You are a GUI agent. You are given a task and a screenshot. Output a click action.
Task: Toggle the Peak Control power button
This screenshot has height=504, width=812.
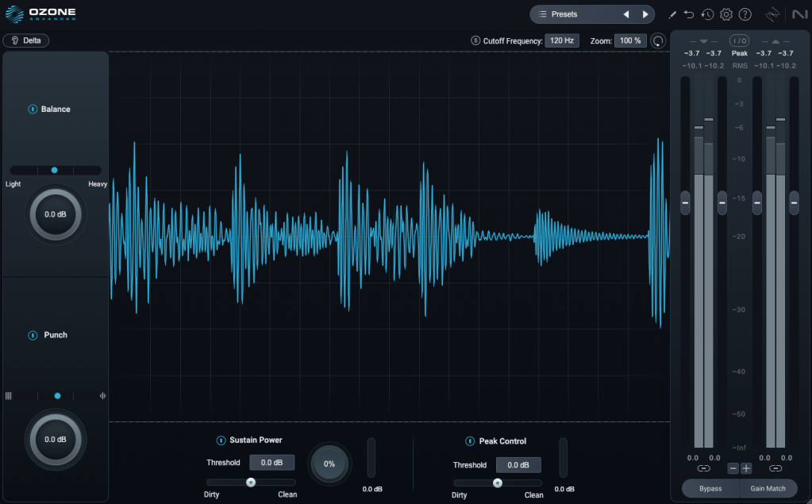pos(470,441)
